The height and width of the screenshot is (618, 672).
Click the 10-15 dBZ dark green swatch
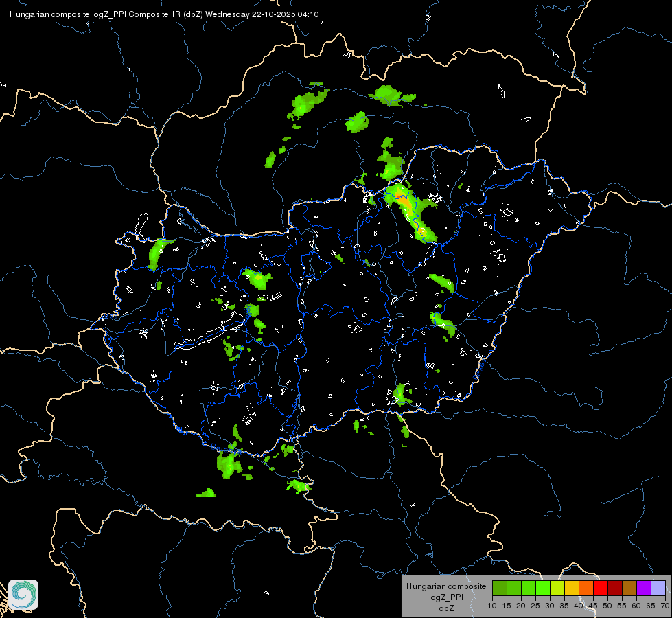coord(500,588)
